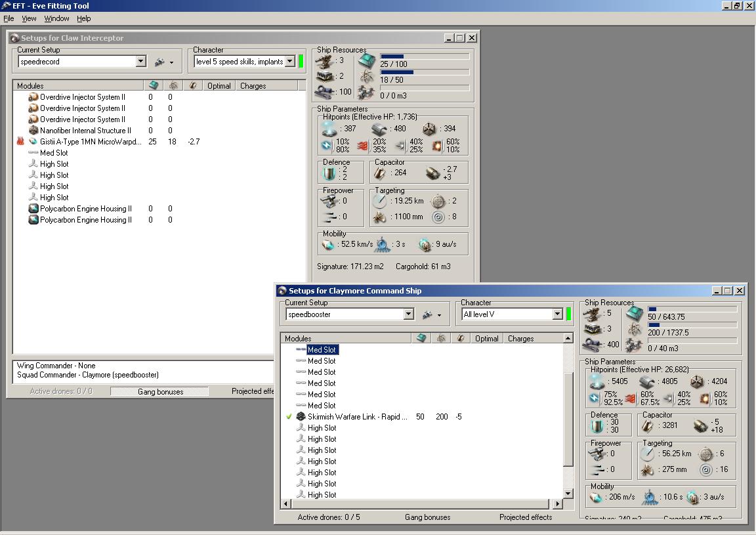Click green status indicator in Claw window

coord(301,61)
